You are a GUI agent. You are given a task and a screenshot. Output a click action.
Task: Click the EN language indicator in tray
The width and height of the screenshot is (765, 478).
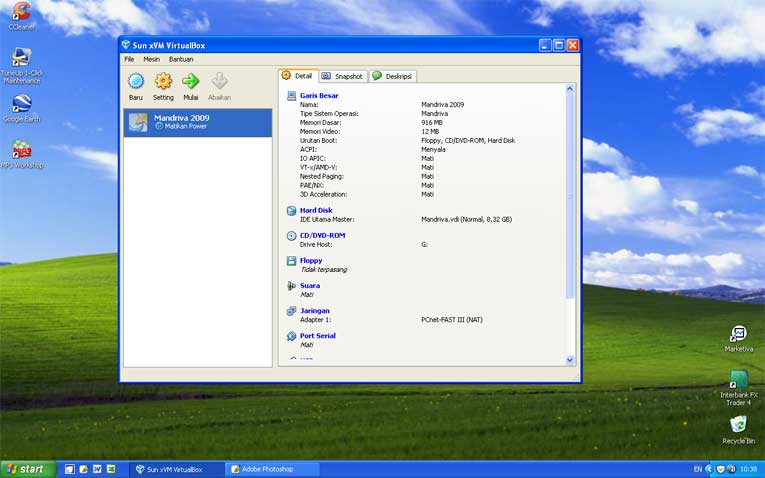(698, 469)
